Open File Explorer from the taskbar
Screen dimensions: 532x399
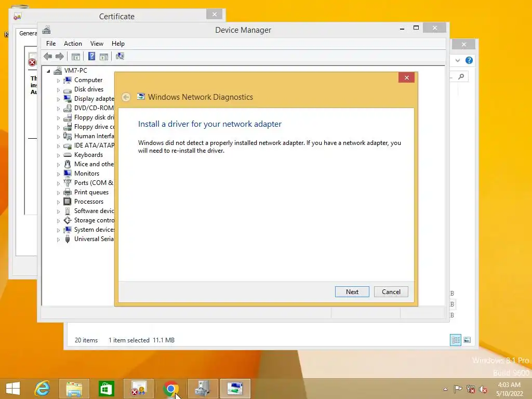coord(74,389)
